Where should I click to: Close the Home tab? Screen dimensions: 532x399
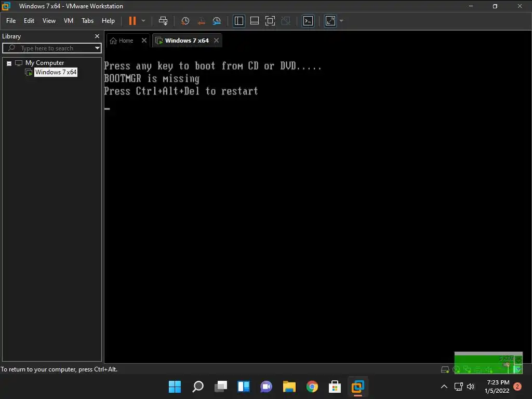pos(144,41)
